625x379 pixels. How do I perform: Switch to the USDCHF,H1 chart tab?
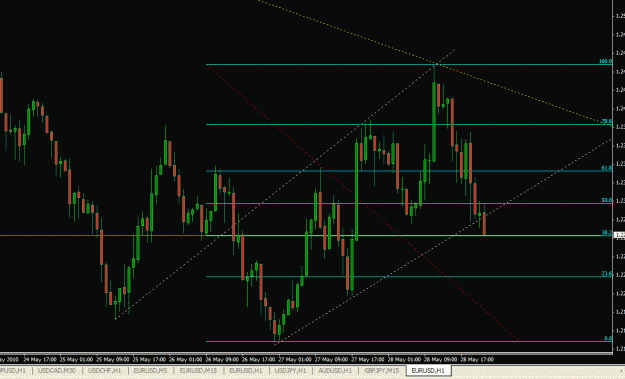104,371
